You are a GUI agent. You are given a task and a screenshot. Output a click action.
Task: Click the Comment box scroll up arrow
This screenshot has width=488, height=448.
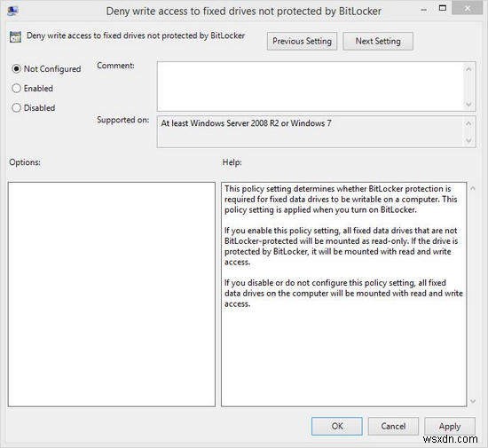coord(468,69)
